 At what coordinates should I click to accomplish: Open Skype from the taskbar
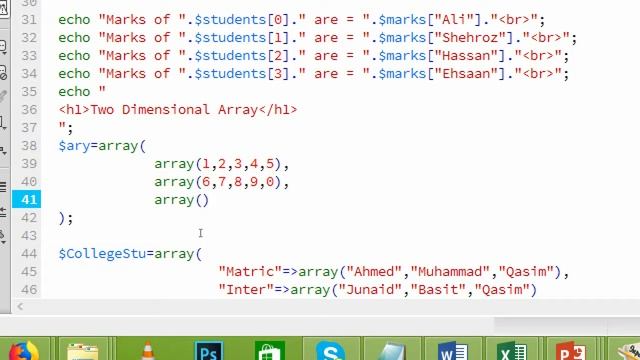[331, 351]
